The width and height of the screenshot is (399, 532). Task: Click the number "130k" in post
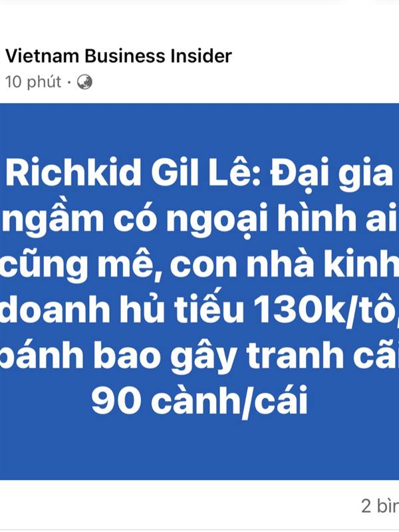pyautogui.click(x=303, y=311)
